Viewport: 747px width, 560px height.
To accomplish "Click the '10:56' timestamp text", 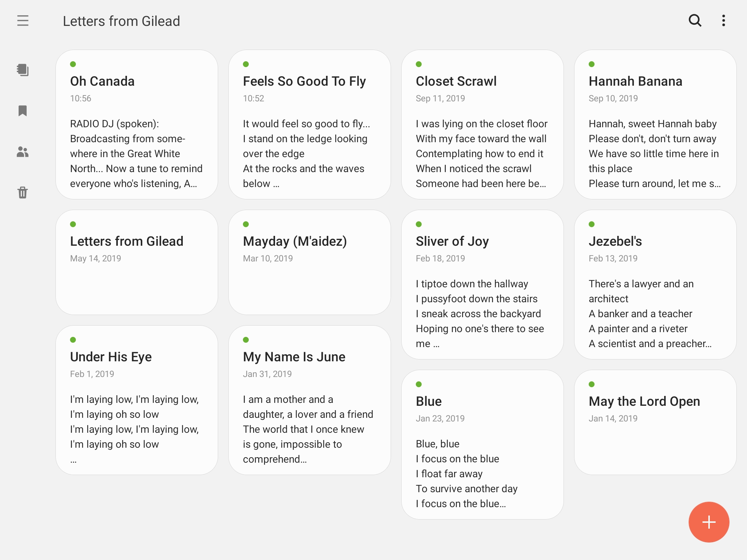I will pos(81,98).
